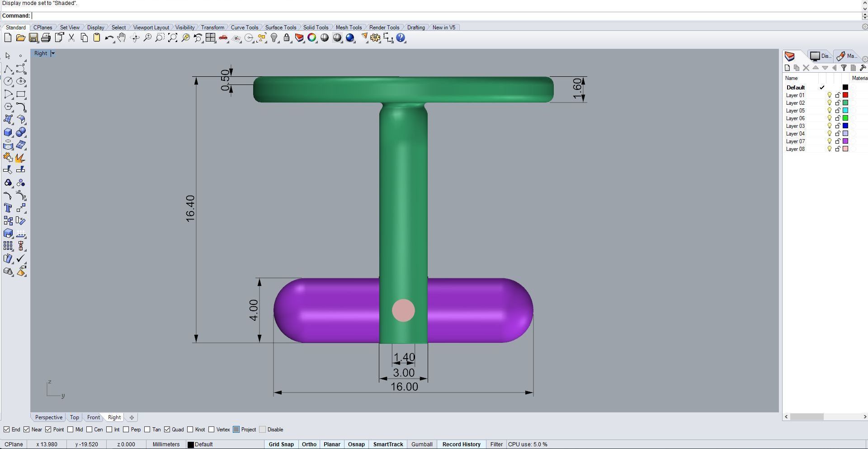The width and height of the screenshot is (868, 449).
Task: Click the Print icon
Action: [x=46, y=38]
